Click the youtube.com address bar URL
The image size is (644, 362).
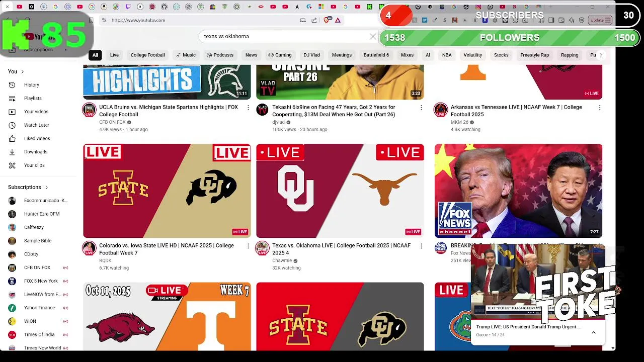pos(138,20)
